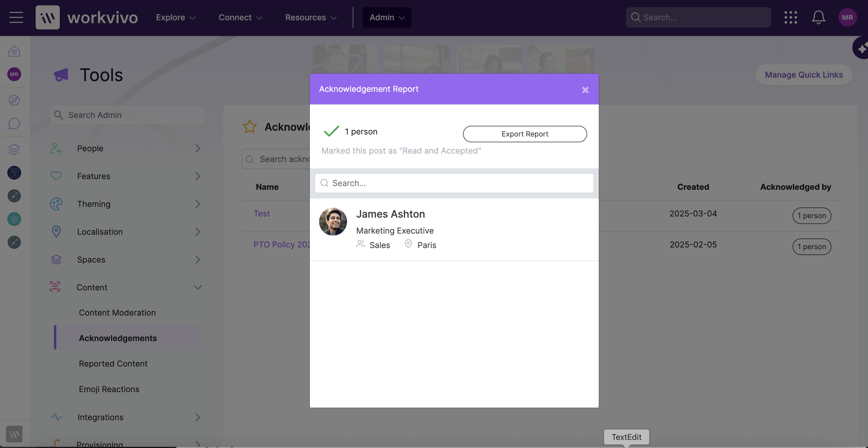Image resolution: width=868 pixels, height=448 pixels.
Task: Click the Spaces layers icon in sidebar
Action: 14,150
